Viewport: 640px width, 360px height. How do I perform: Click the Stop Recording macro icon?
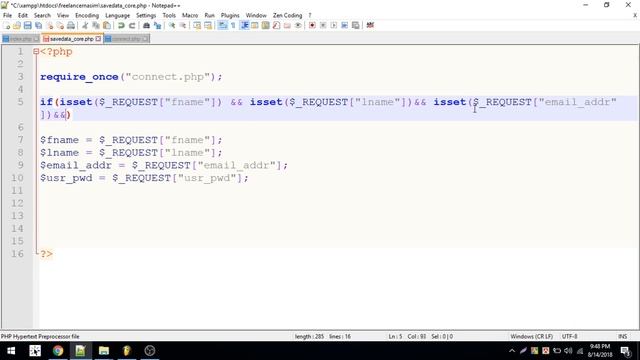(323, 25)
